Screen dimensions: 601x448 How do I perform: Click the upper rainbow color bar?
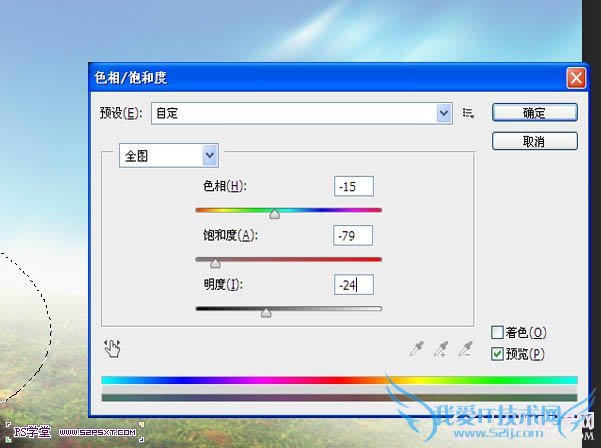(339, 380)
